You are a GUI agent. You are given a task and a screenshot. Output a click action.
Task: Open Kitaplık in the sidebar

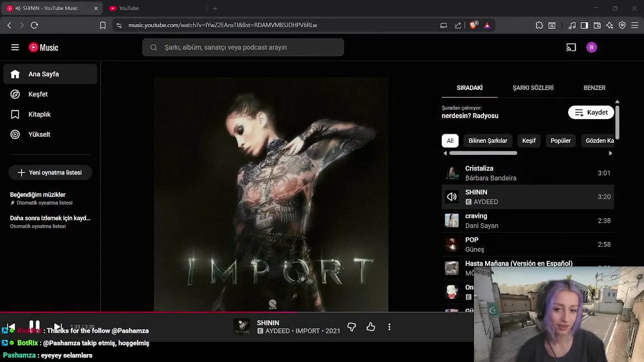click(50, 114)
